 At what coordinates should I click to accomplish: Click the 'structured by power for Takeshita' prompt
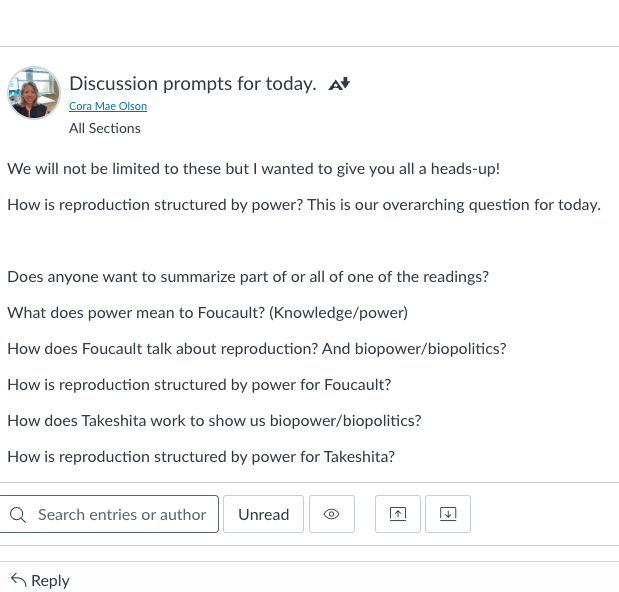click(x=200, y=457)
